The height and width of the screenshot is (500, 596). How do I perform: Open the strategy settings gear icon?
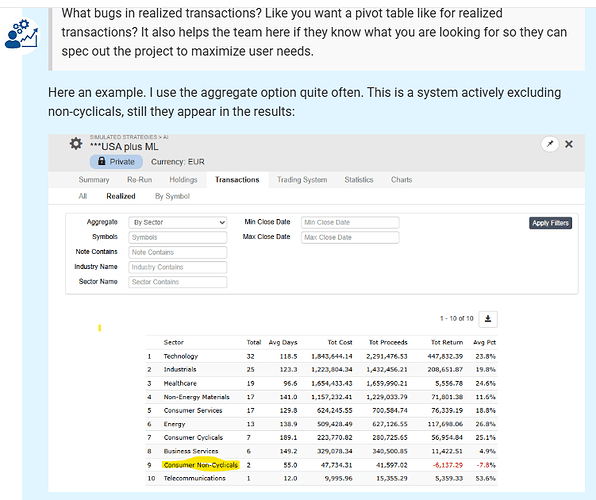pos(76,144)
